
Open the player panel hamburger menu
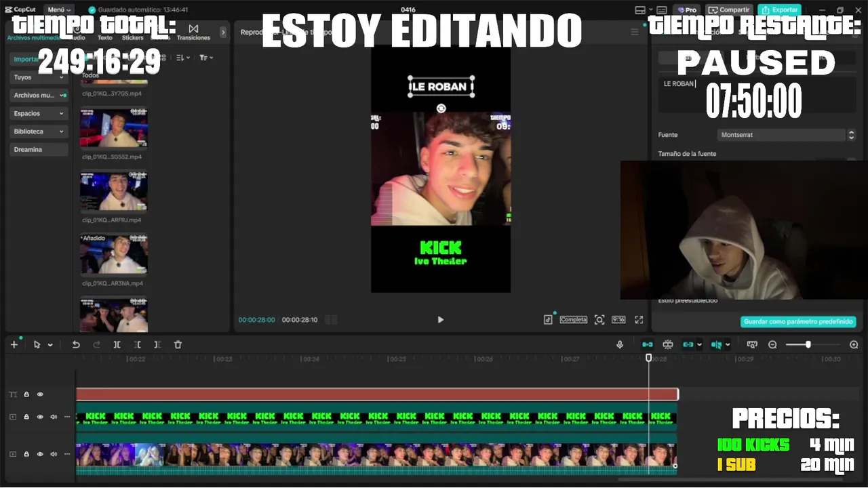coord(635,32)
